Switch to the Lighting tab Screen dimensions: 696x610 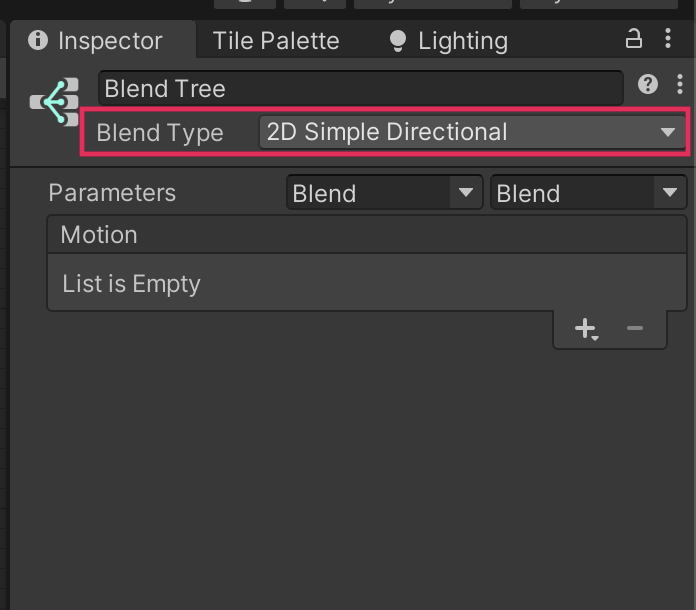coord(462,41)
